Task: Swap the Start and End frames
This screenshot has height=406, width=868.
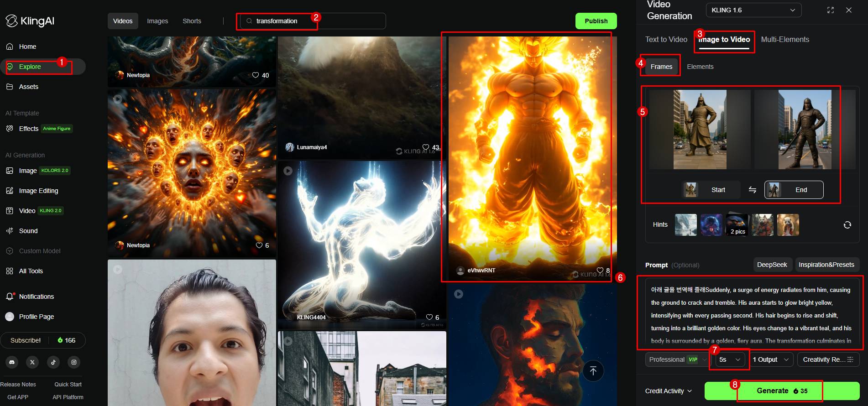Action: coord(753,190)
